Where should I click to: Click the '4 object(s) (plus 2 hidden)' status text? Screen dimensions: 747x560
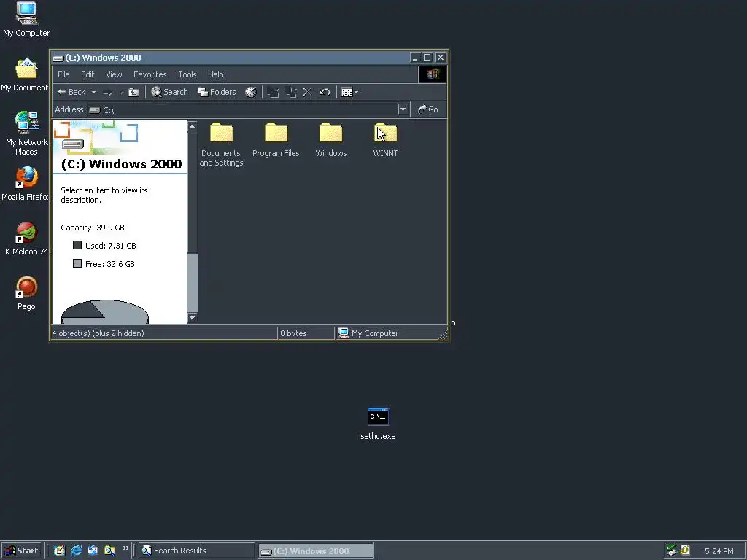(98, 333)
